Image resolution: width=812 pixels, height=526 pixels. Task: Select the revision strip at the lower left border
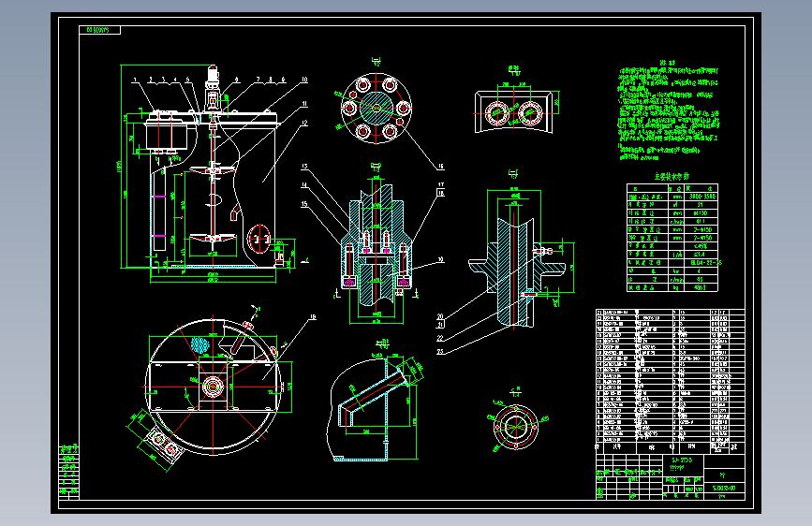click(x=69, y=471)
